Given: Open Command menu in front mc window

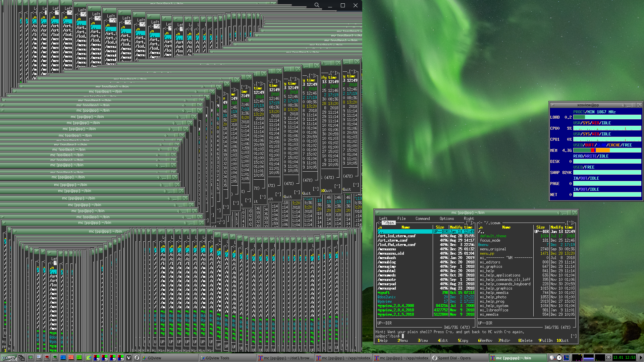Looking at the screenshot, I should click(x=423, y=219).
